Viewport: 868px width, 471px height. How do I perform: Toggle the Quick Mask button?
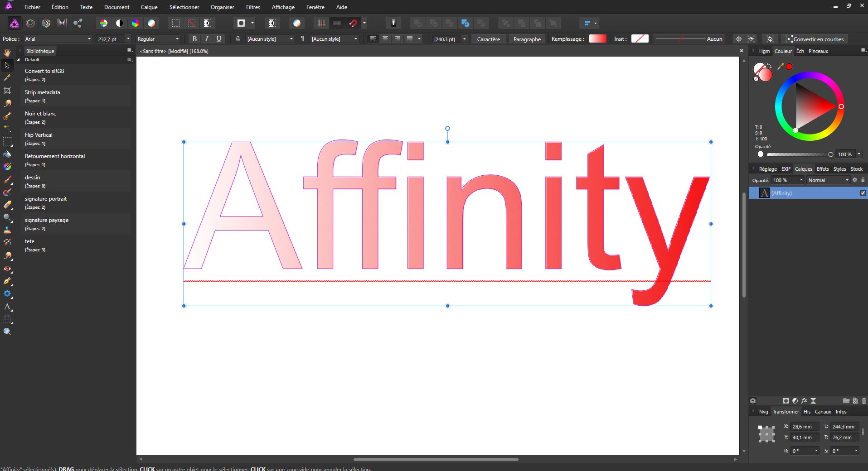(x=241, y=23)
